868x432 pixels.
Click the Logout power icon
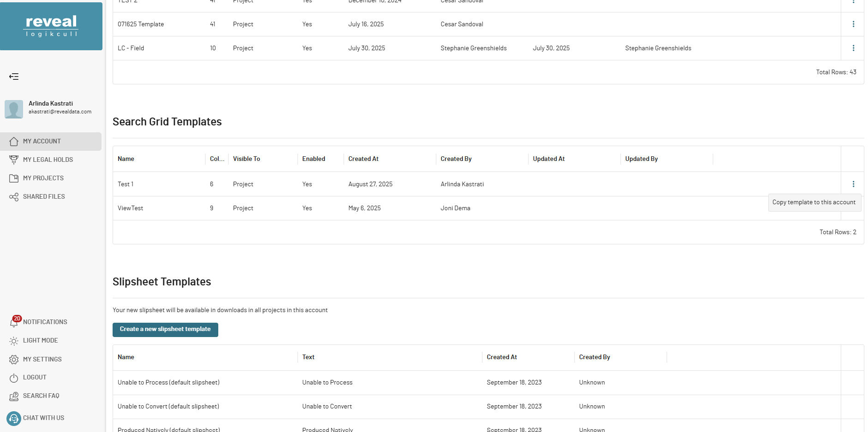click(14, 378)
